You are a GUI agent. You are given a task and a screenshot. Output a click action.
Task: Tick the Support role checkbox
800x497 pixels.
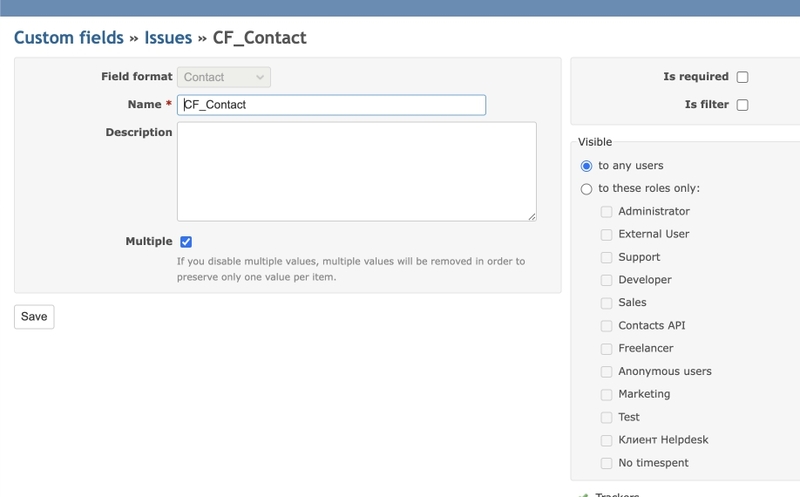[607, 258]
